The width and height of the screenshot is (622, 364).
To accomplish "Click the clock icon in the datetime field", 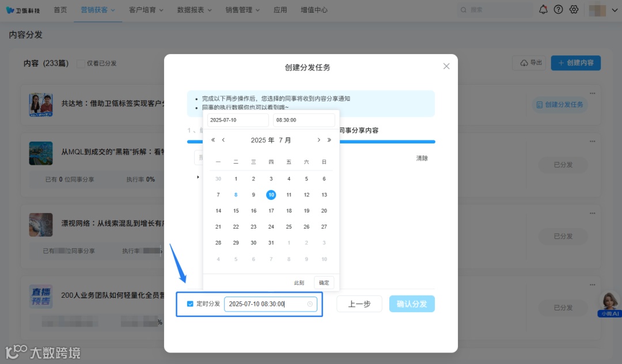I will pos(310,304).
